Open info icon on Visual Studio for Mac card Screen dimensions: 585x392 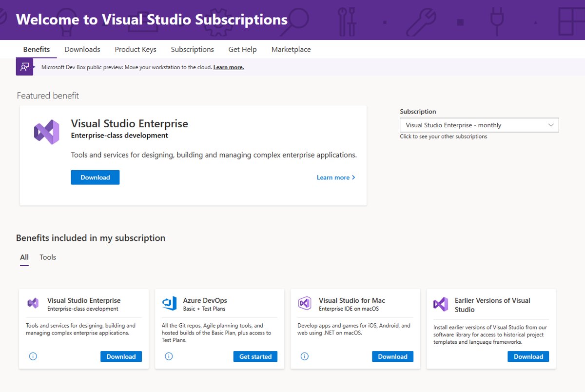(305, 356)
